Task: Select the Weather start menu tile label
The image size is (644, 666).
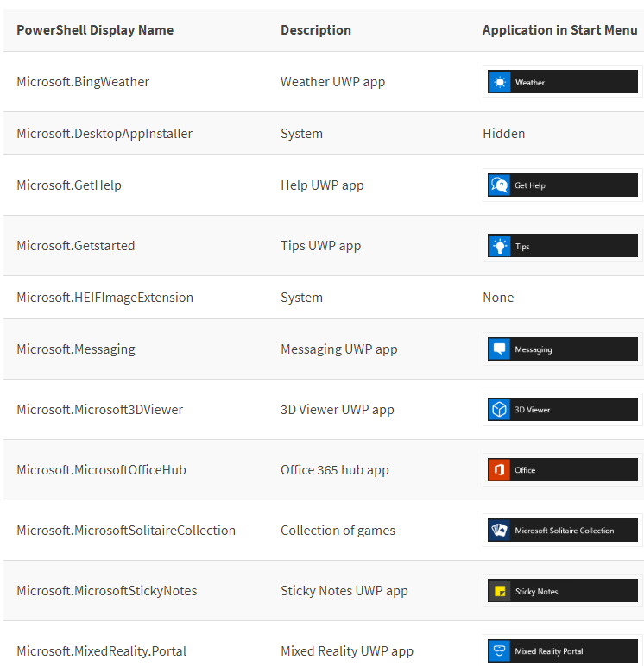Action: [x=530, y=83]
